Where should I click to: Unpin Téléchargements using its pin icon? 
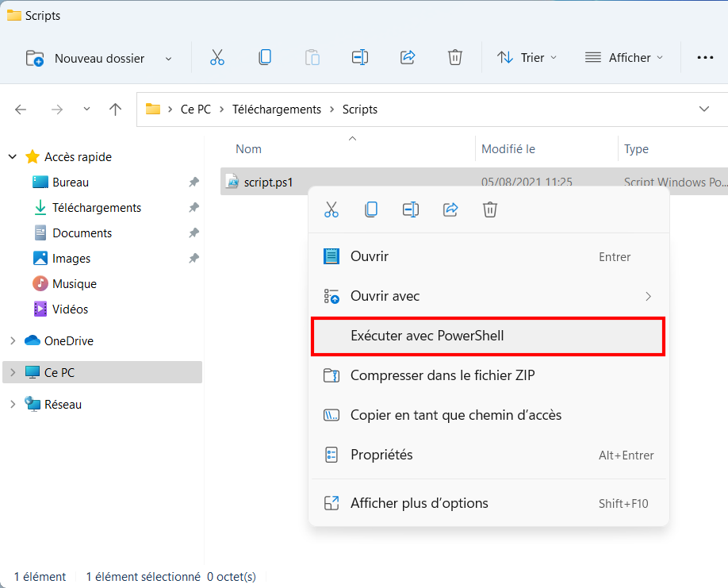tap(193, 208)
